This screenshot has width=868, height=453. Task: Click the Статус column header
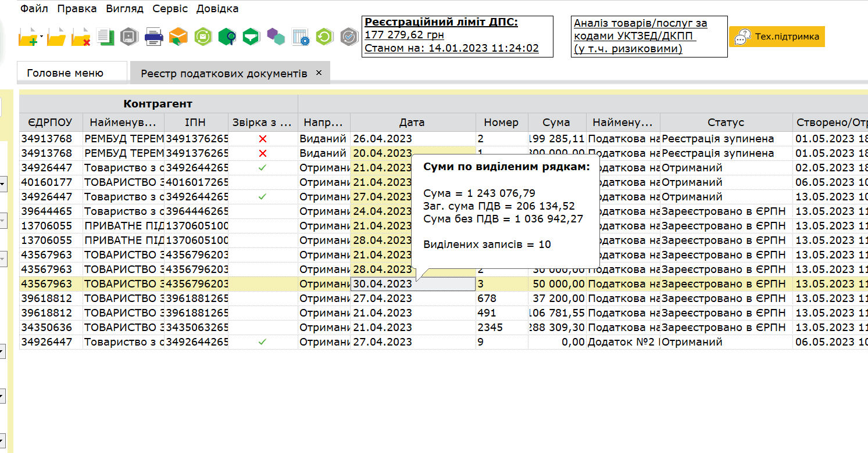726,123
